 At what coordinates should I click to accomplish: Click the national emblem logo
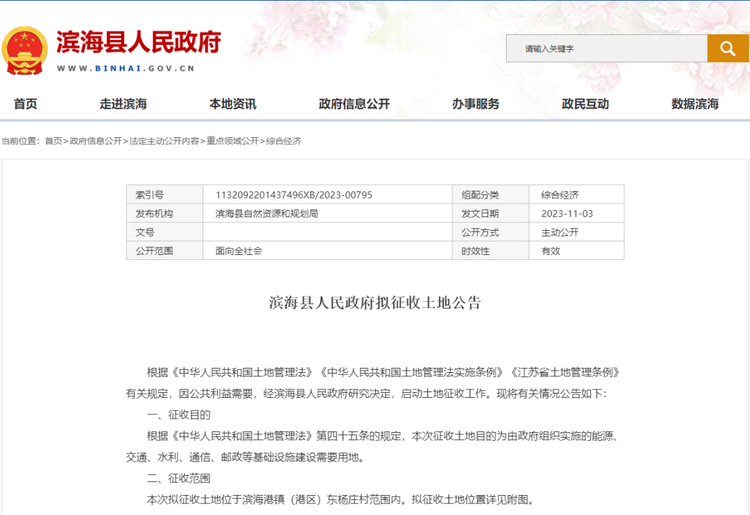24,50
